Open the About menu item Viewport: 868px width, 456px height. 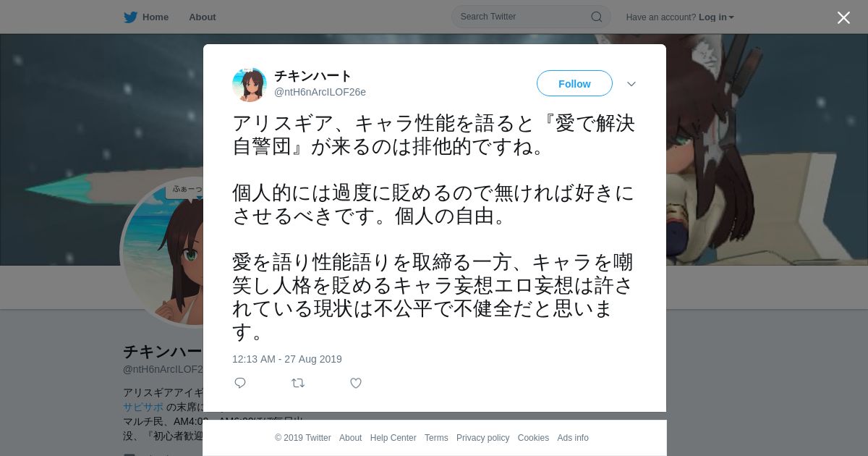[202, 17]
